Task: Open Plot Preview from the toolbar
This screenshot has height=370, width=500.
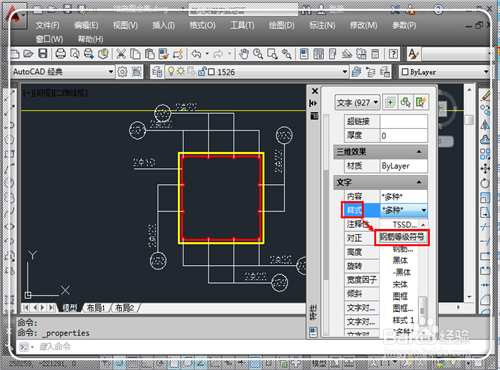Action: pyautogui.click(x=75, y=53)
